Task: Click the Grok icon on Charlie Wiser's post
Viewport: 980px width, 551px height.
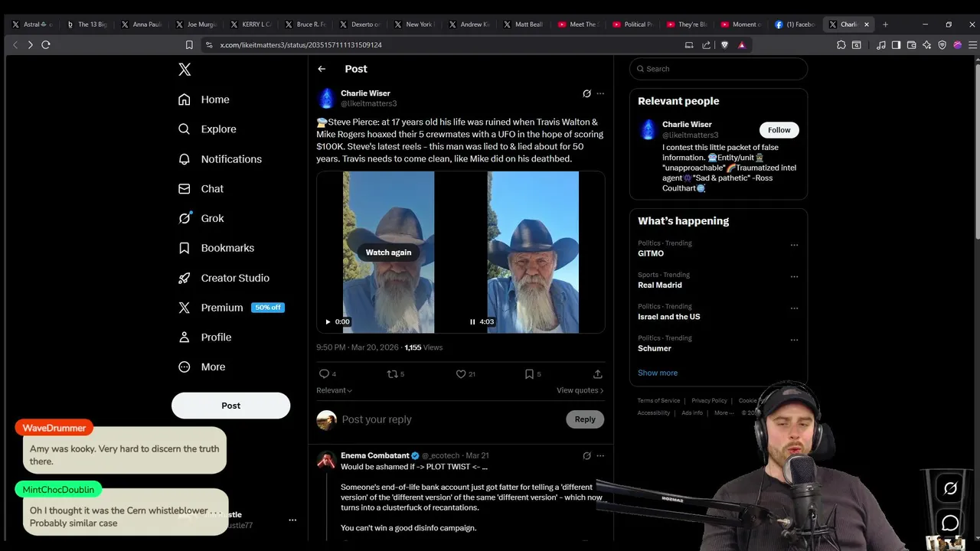Action: coord(586,93)
